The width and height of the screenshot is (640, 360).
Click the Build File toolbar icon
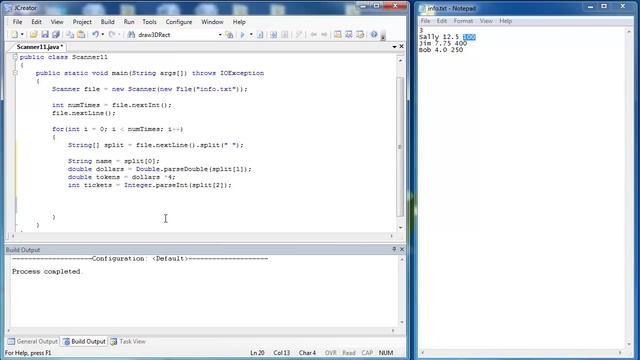260,35
